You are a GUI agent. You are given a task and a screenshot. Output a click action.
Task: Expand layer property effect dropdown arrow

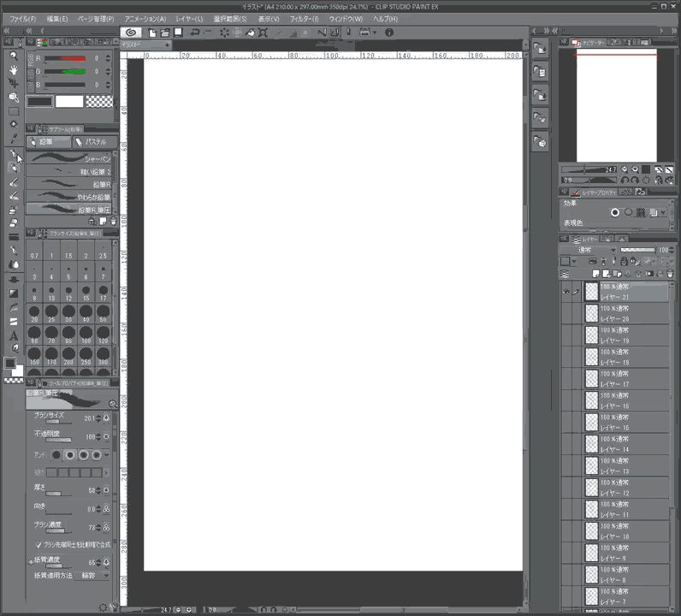(663, 213)
